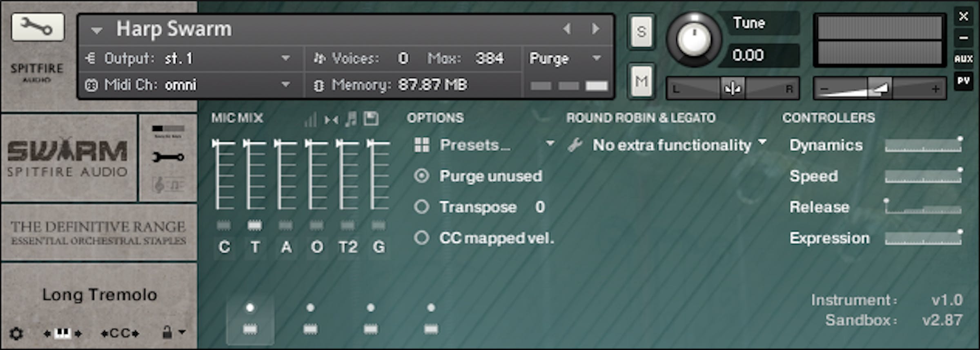Click the O mic label button
The image size is (980, 350).
[x=317, y=247]
